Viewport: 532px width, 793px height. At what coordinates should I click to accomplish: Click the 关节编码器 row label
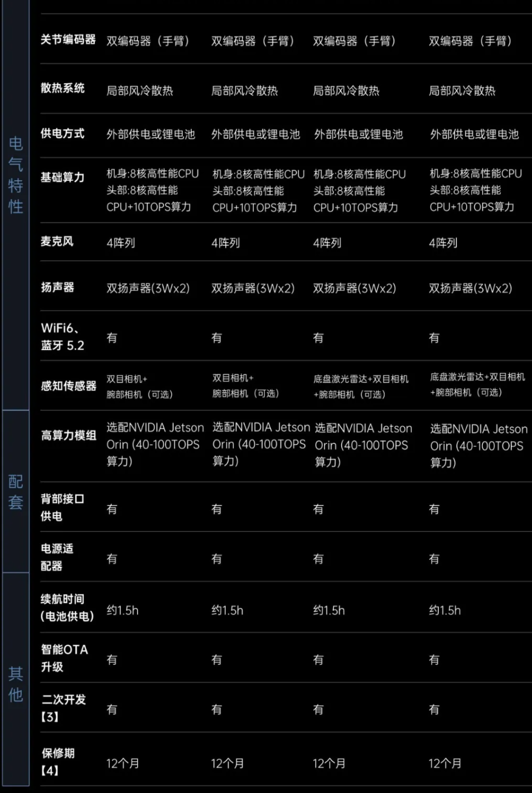coord(68,40)
